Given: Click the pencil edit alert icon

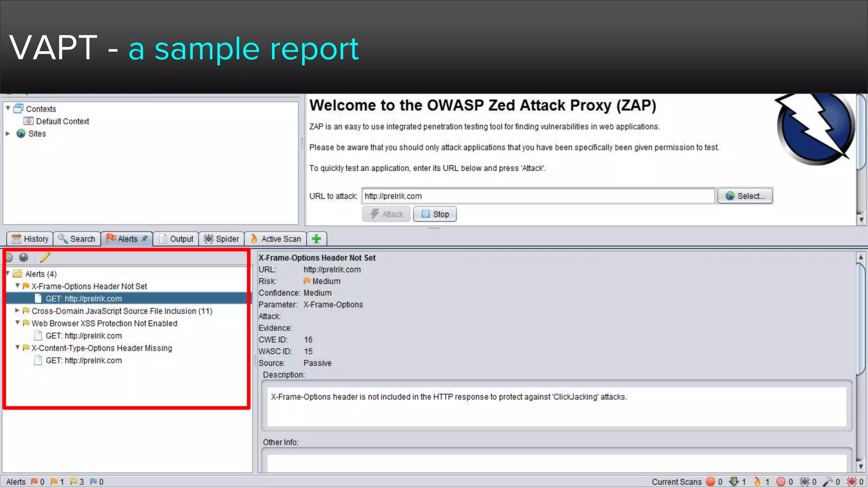Looking at the screenshot, I should point(45,258).
